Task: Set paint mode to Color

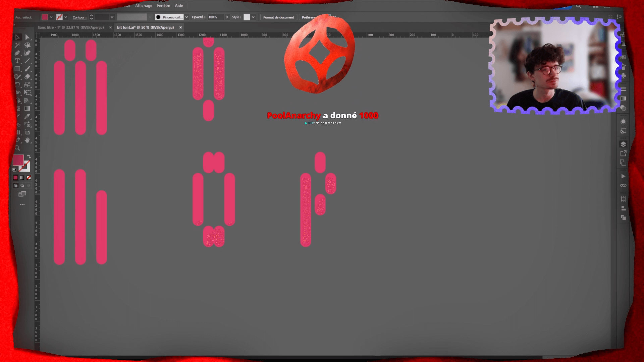Action: coord(15,178)
